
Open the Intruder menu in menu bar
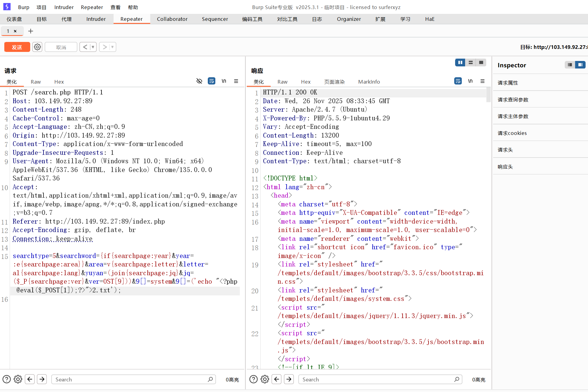tap(64, 7)
